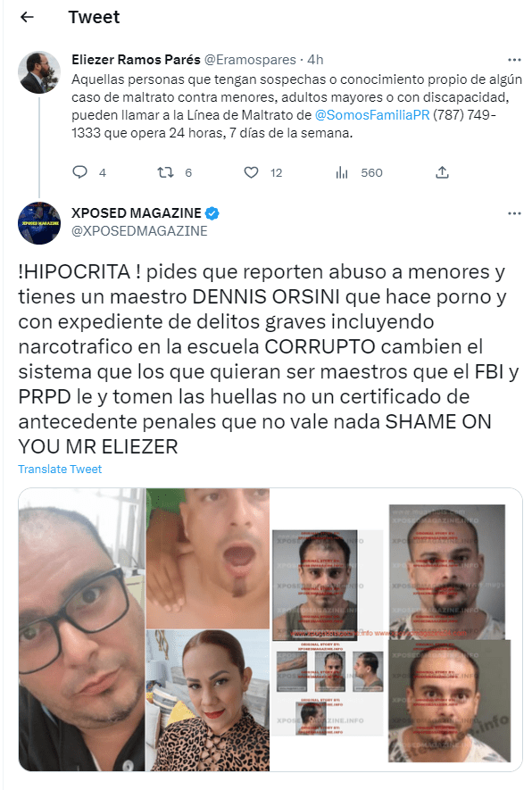Click Translate Tweet link
The width and height of the screenshot is (532, 790).
(60, 469)
